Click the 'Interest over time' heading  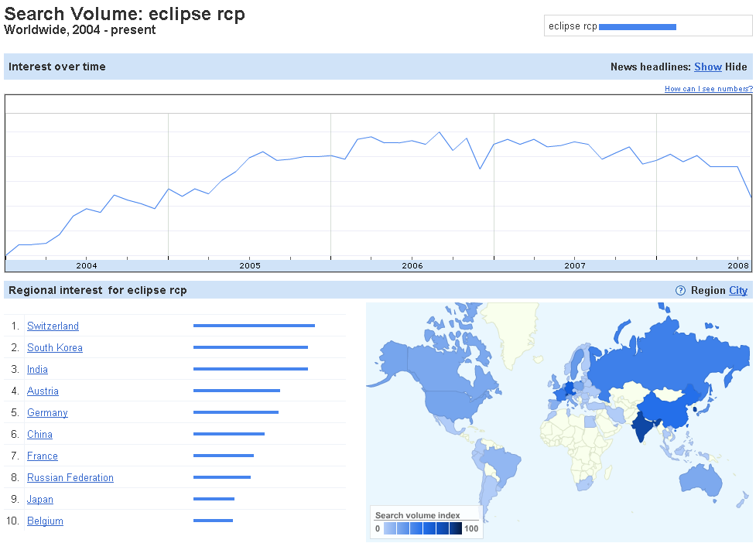click(57, 67)
